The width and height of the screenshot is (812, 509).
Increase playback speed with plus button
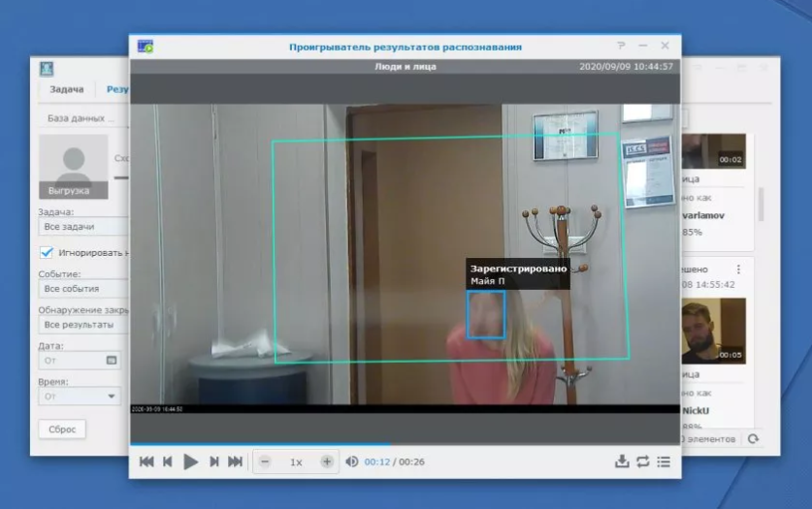(327, 461)
